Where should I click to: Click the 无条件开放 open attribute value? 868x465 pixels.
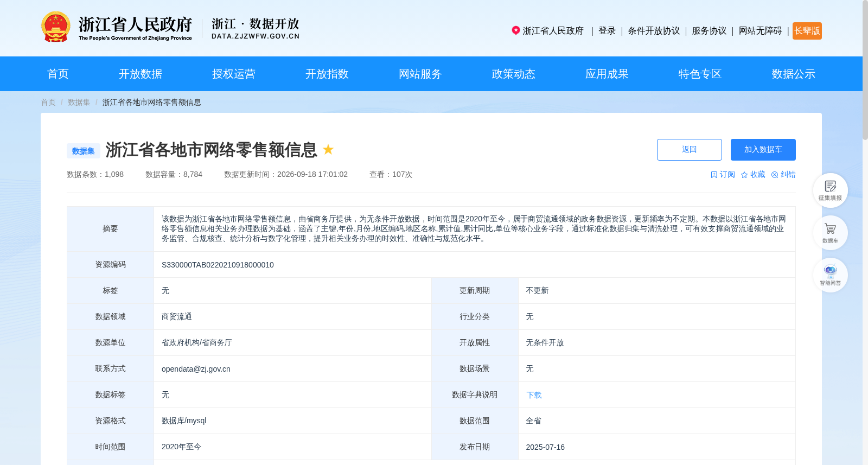click(545, 343)
